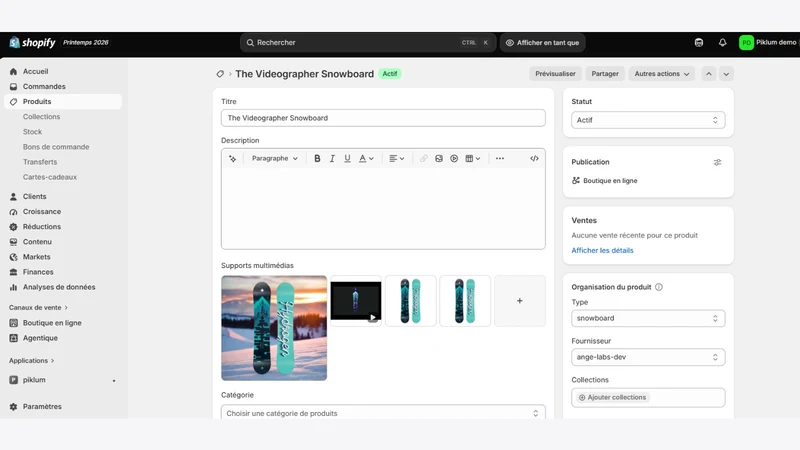The image size is (800, 450).
Task: Click the insert link icon
Action: pyautogui.click(x=423, y=159)
